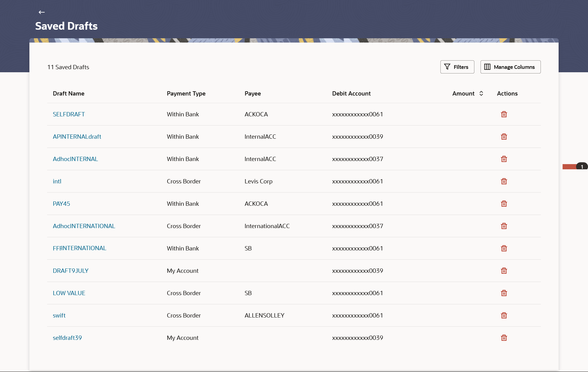The height and width of the screenshot is (372, 588).
Task: Open the FFfINTERNATIONAL draft
Action: coord(79,248)
